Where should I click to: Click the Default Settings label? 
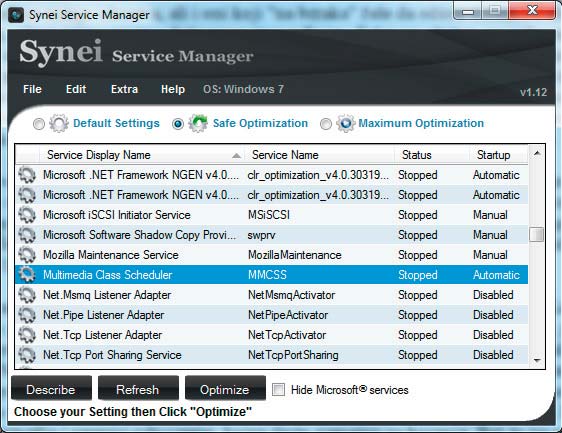(116, 123)
